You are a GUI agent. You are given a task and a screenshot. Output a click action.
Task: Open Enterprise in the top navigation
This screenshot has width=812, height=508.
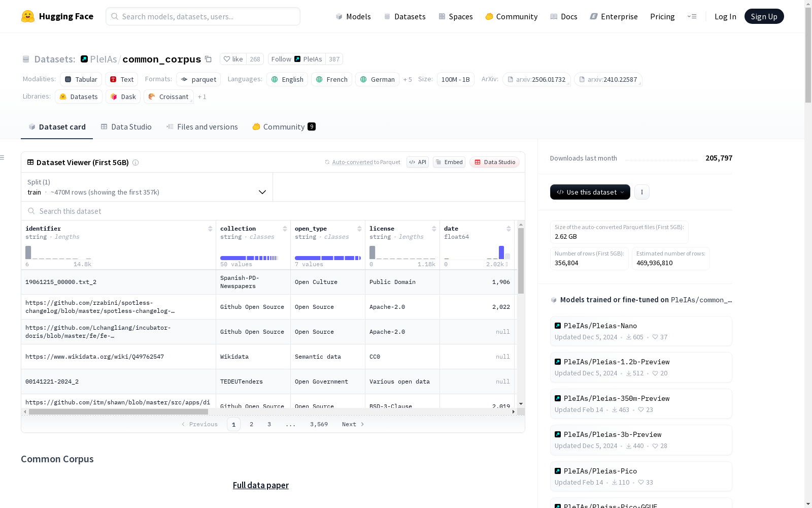click(614, 16)
